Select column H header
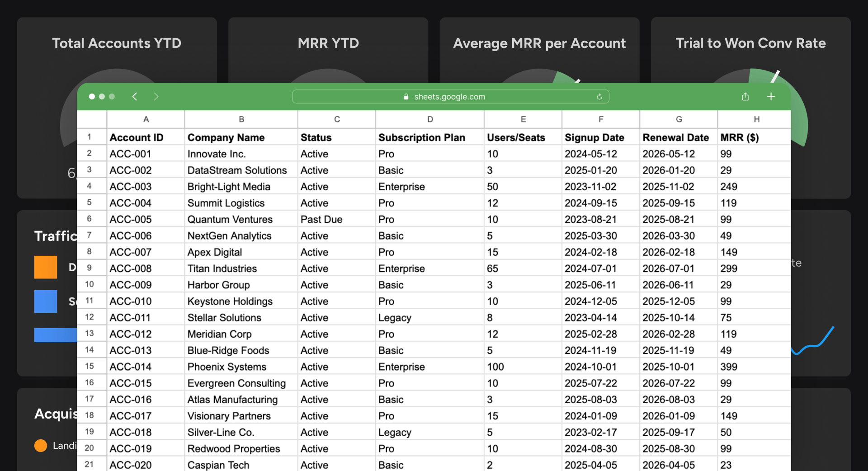 point(756,119)
